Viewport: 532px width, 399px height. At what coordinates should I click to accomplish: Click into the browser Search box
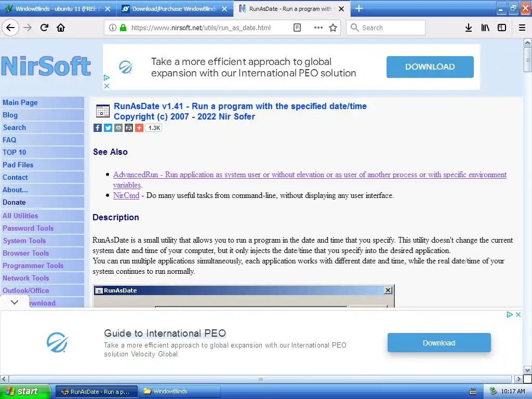[x=386, y=28]
